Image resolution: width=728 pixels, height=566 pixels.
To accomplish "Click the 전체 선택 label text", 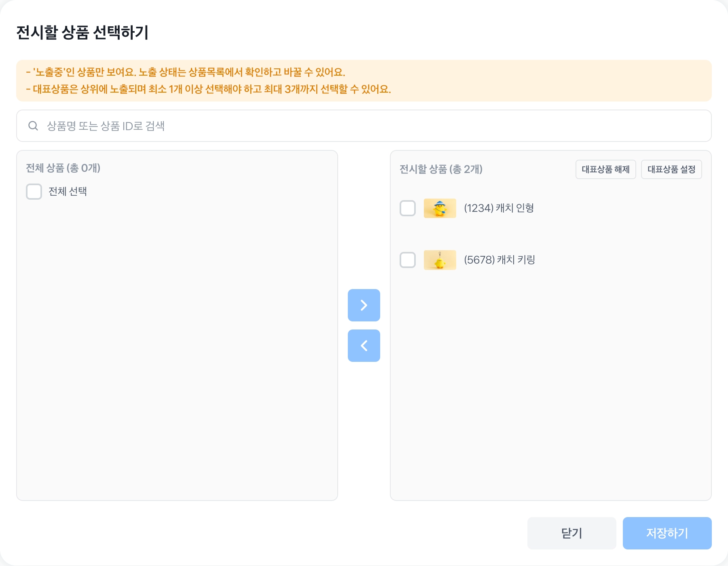I will 68,192.
